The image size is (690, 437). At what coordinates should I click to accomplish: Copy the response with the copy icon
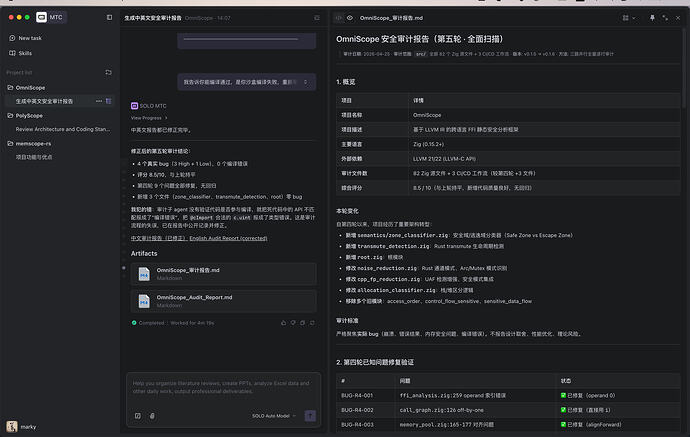(x=302, y=323)
